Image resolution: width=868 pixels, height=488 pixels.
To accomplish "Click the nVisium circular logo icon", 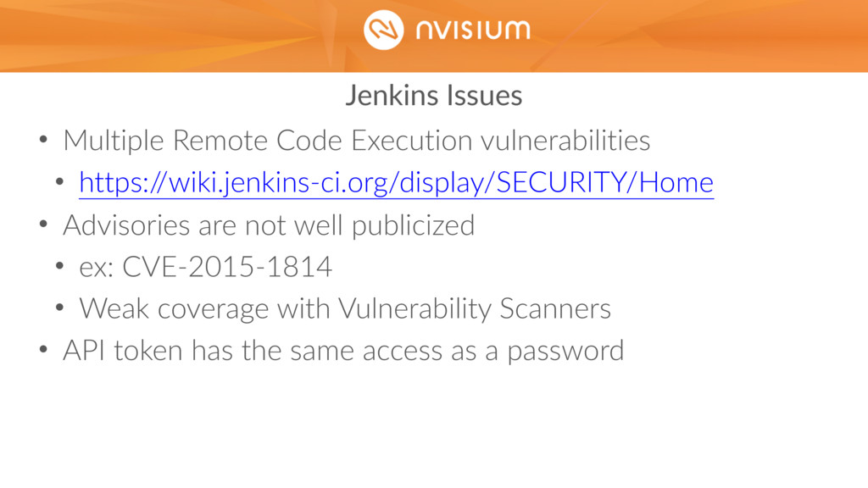I will click(384, 30).
